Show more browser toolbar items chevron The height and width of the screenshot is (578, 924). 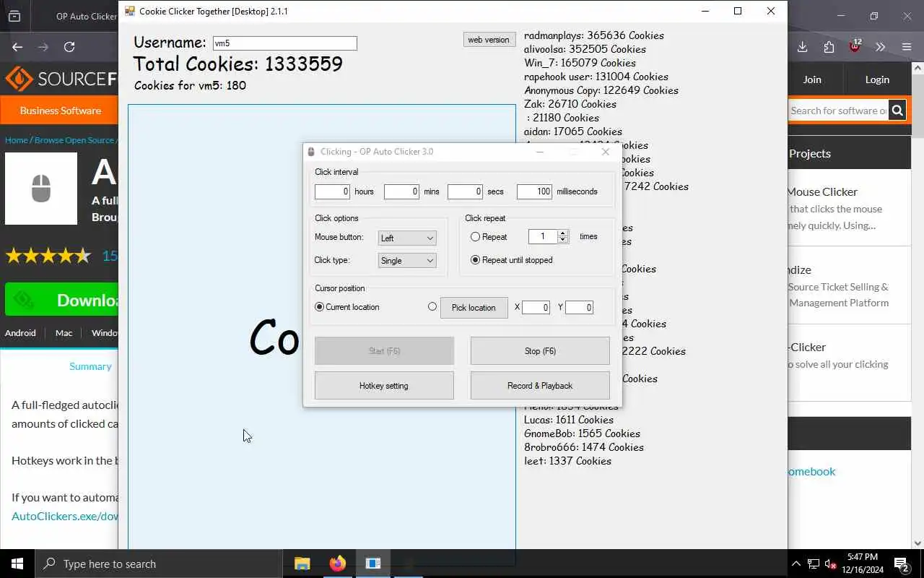pyautogui.click(x=881, y=47)
